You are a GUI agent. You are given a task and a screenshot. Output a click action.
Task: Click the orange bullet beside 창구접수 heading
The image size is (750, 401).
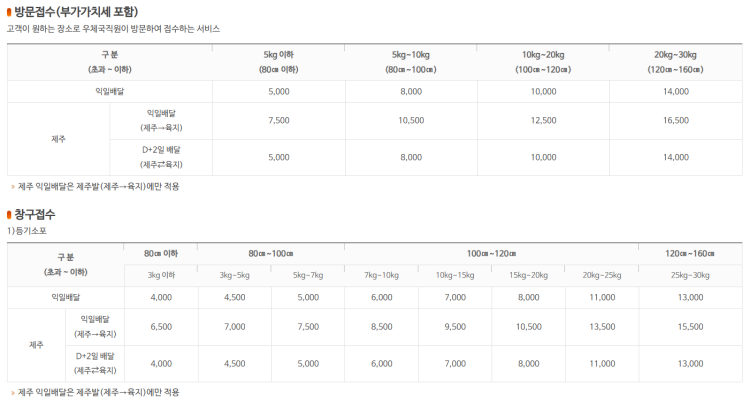pos(9,214)
